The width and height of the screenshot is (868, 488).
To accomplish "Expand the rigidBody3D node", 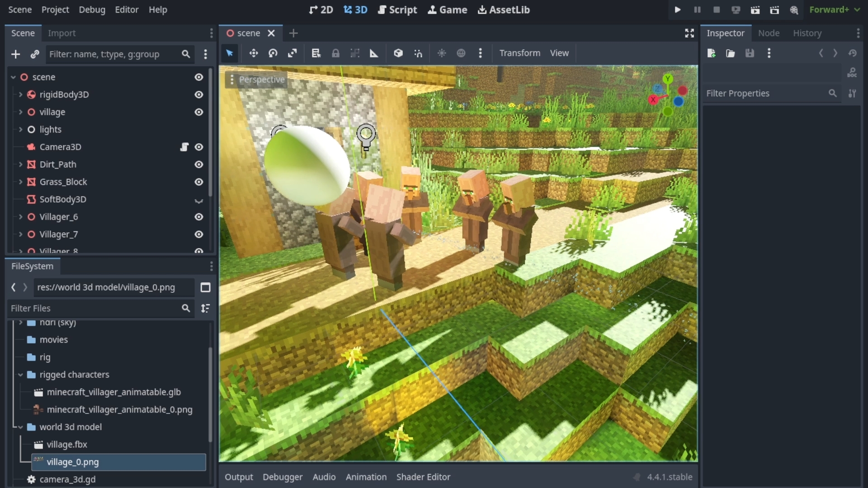I will (21, 95).
